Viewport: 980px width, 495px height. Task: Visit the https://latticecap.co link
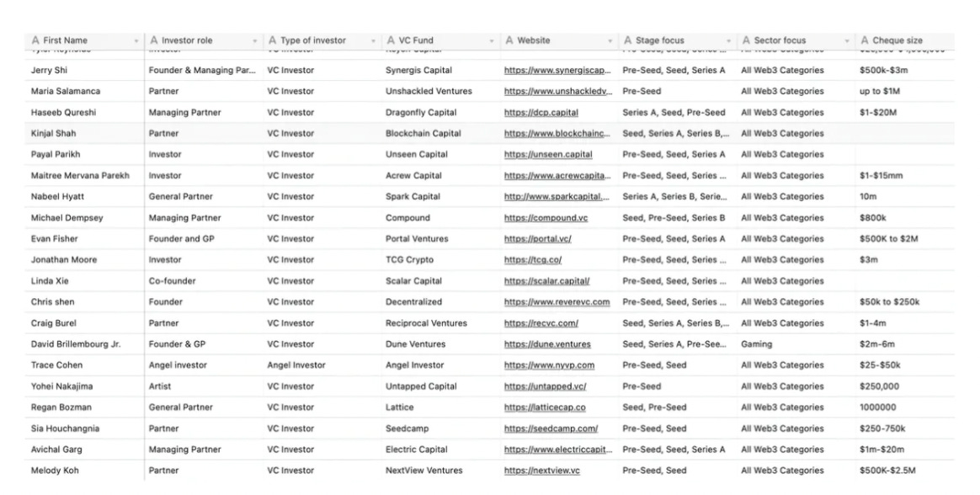tap(545, 407)
